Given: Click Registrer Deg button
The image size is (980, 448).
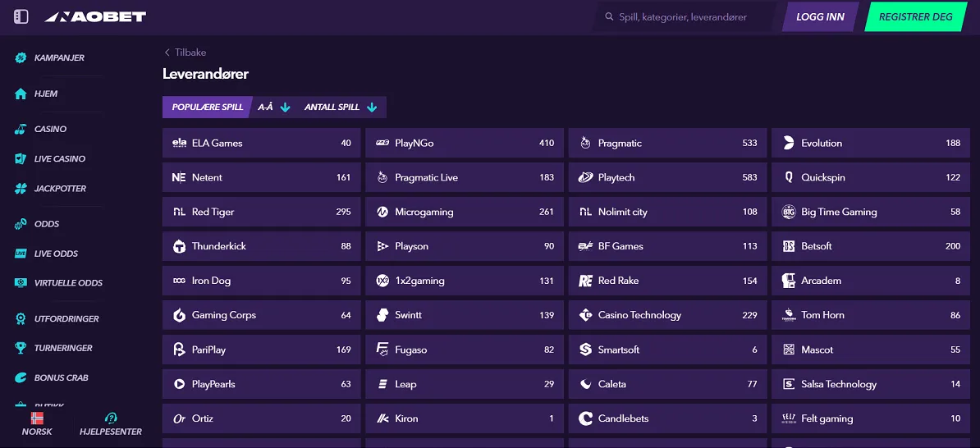Looking at the screenshot, I should [916, 17].
